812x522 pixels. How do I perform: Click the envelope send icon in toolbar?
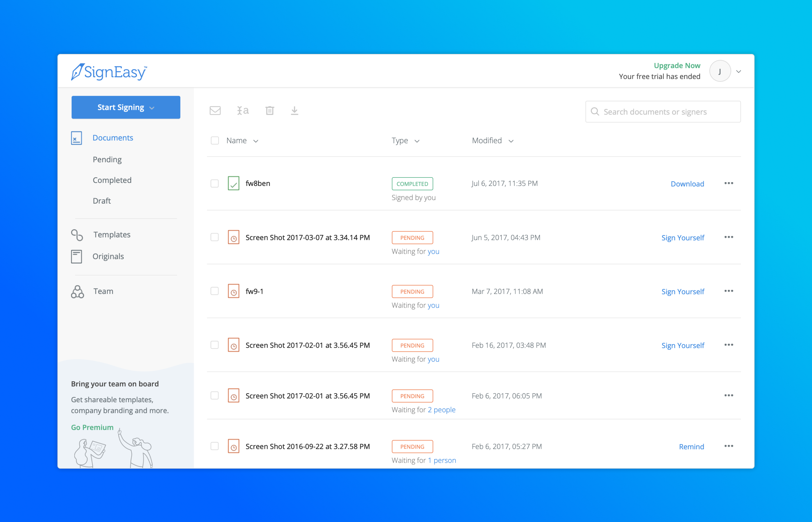pos(215,110)
